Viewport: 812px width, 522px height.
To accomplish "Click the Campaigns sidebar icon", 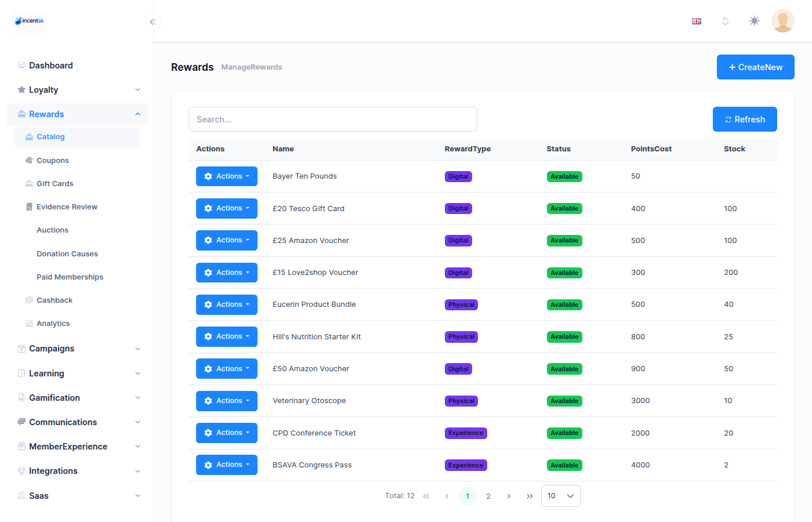I will 21,349.
